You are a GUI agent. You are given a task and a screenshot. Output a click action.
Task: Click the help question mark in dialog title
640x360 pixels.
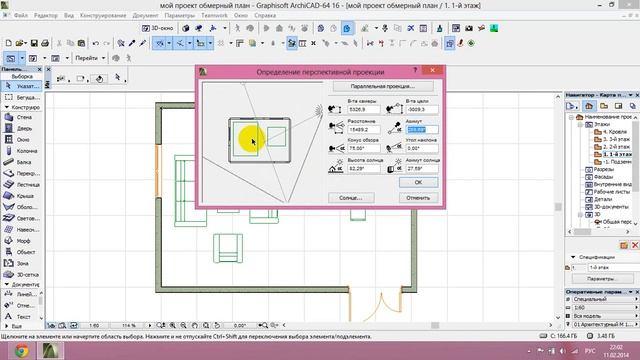coord(415,70)
